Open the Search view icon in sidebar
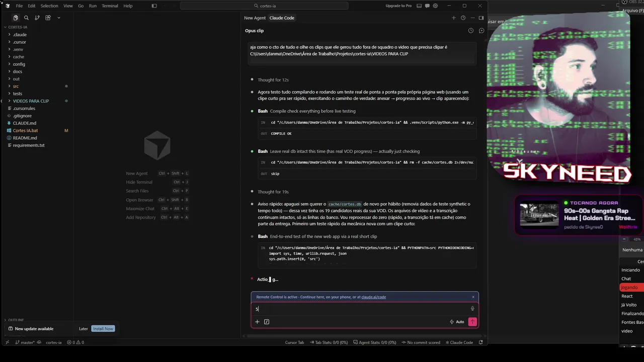Screen dimensions: 644x362 point(27,18)
